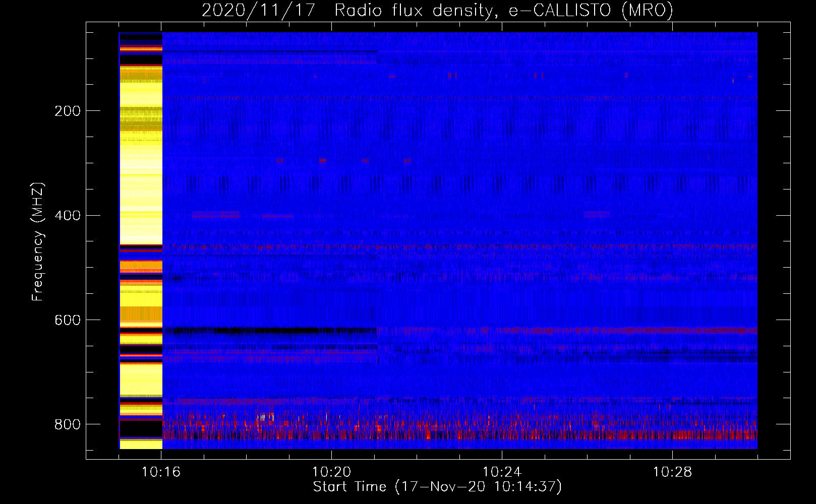
Task: Select the 10:24 time tick label
Action: 502,472
